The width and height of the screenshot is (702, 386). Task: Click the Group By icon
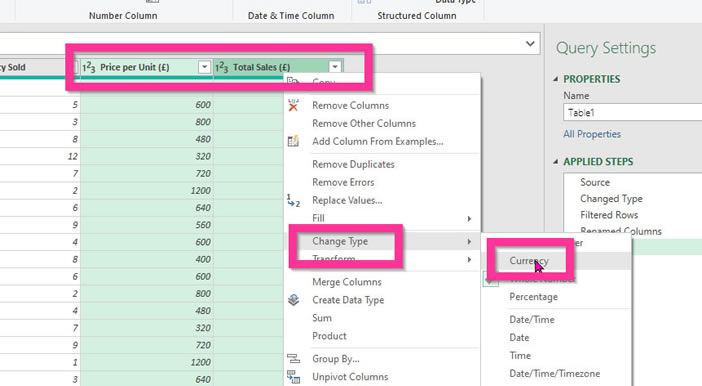(x=293, y=359)
